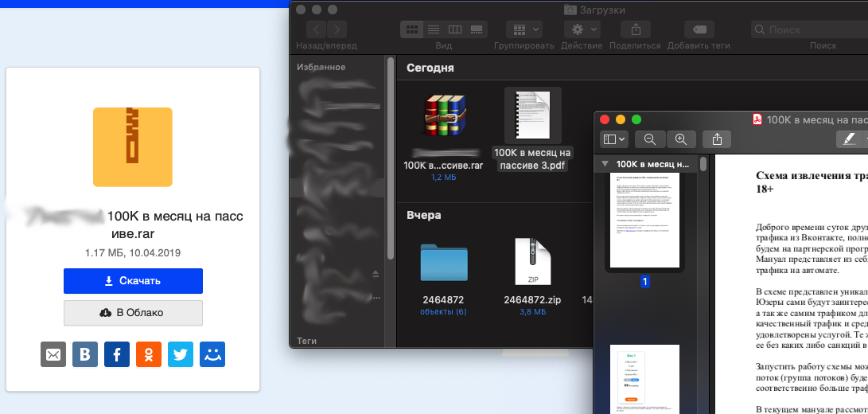
Task: Click the Preview share icon
Action: pyautogui.click(x=717, y=139)
